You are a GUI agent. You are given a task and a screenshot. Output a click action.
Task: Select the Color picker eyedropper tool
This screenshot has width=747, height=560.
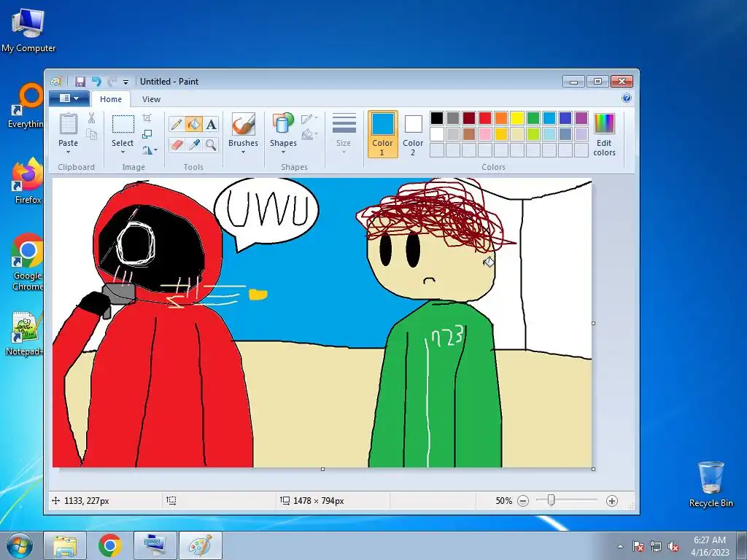pos(194,144)
